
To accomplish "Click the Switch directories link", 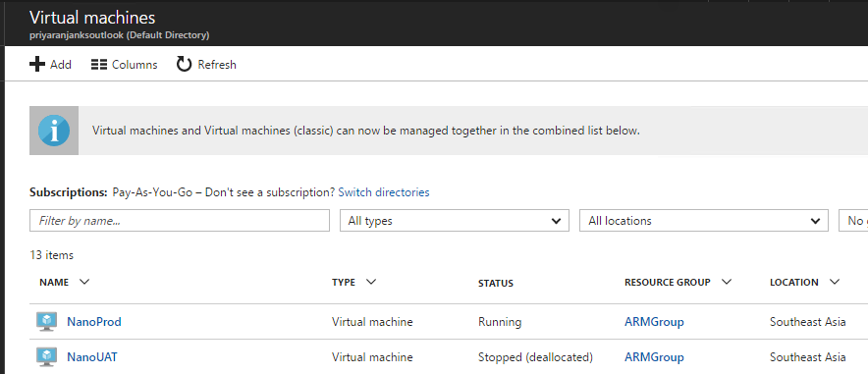I will 384,192.
